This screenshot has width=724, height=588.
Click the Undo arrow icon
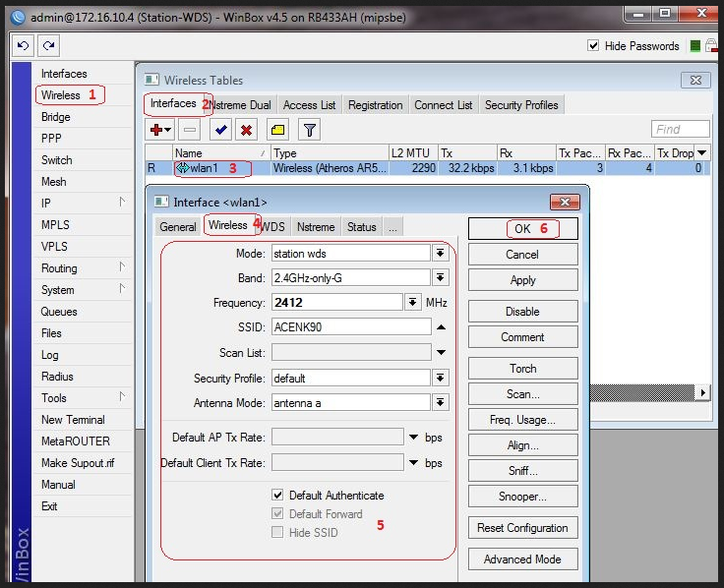click(x=23, y=45)
